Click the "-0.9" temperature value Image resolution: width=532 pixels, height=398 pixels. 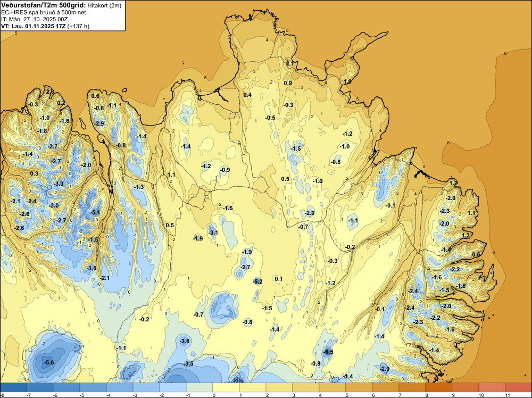click(x=225, y=170)
